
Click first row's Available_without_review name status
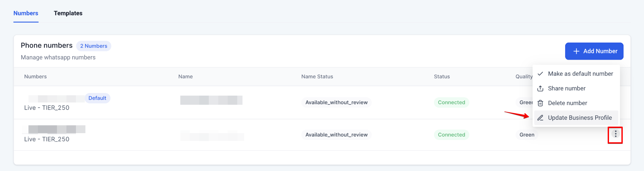[x=336, y=102]
